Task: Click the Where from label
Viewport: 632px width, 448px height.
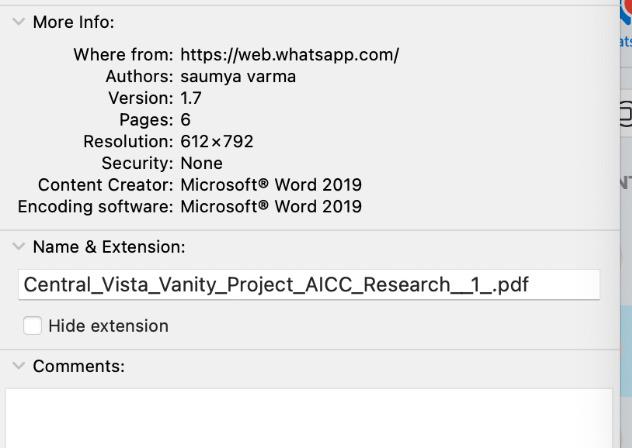Action: click(123, 55)
